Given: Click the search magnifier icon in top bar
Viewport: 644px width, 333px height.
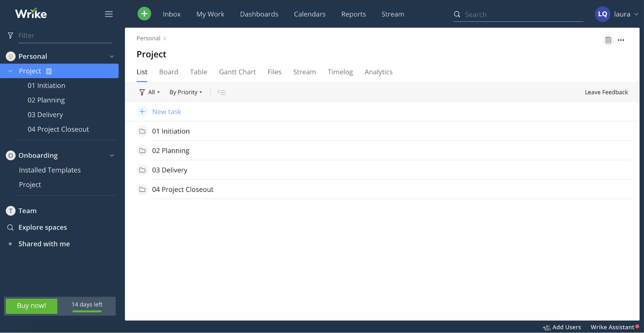Looking at the screenshot, I should [457, 14].
